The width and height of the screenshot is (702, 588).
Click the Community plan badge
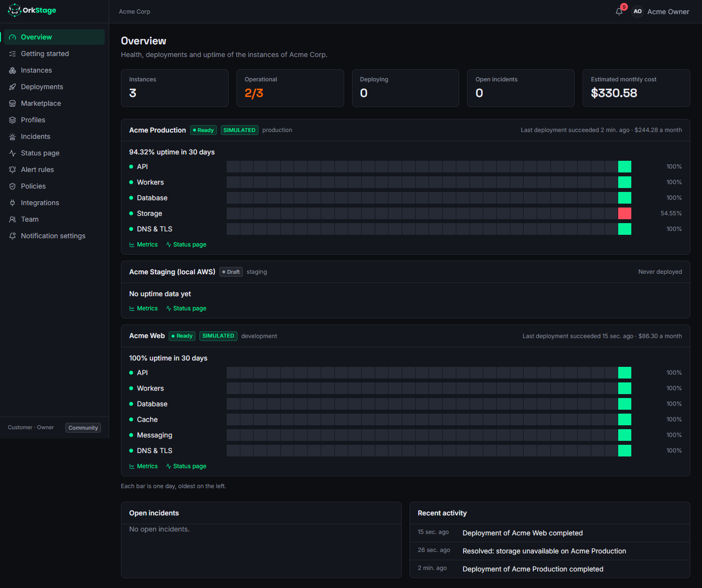[83, 428]
